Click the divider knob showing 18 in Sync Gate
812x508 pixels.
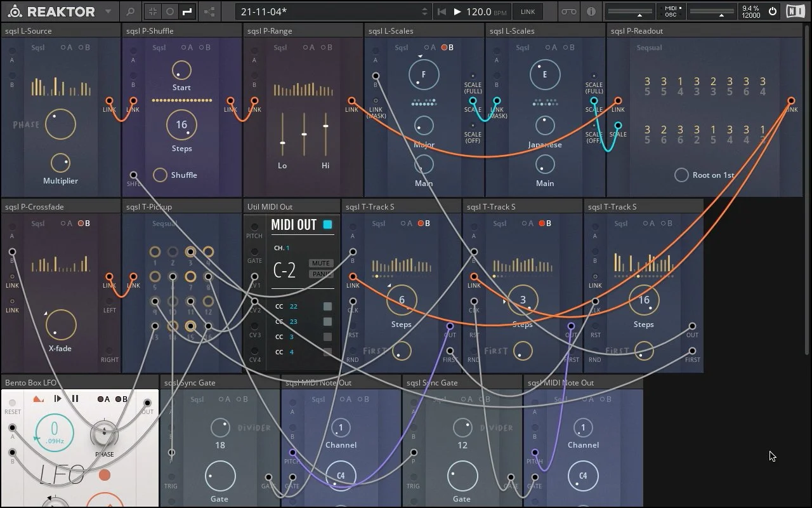[219, 427]
